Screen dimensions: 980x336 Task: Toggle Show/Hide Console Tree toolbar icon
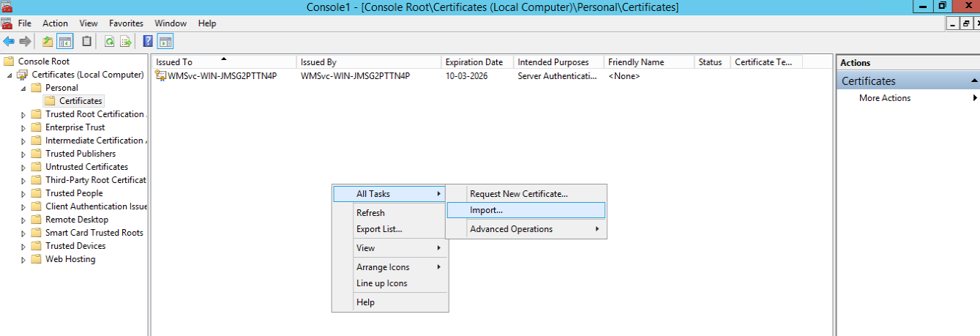coord(65,42)
